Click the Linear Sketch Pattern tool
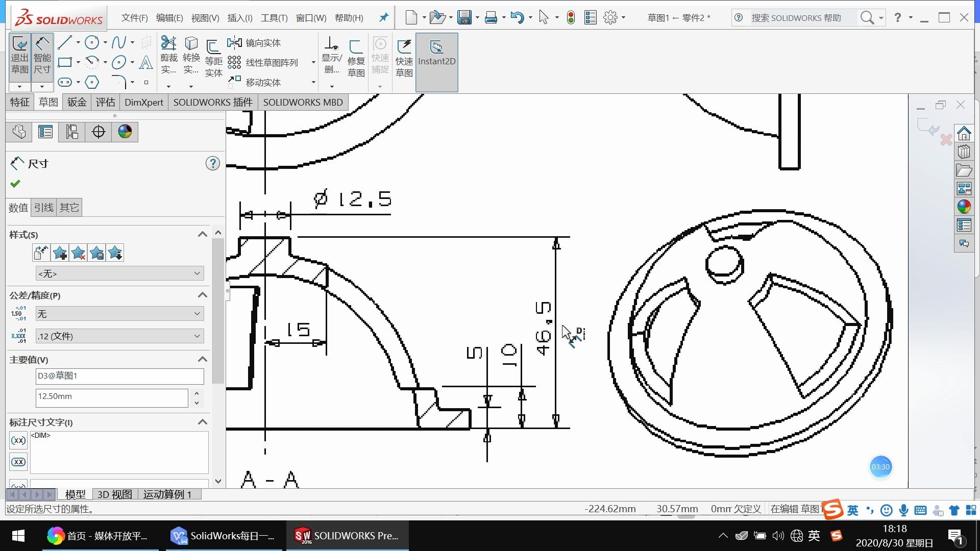The width and height of the screenshot is (980, 551). (x=263, y=63)
